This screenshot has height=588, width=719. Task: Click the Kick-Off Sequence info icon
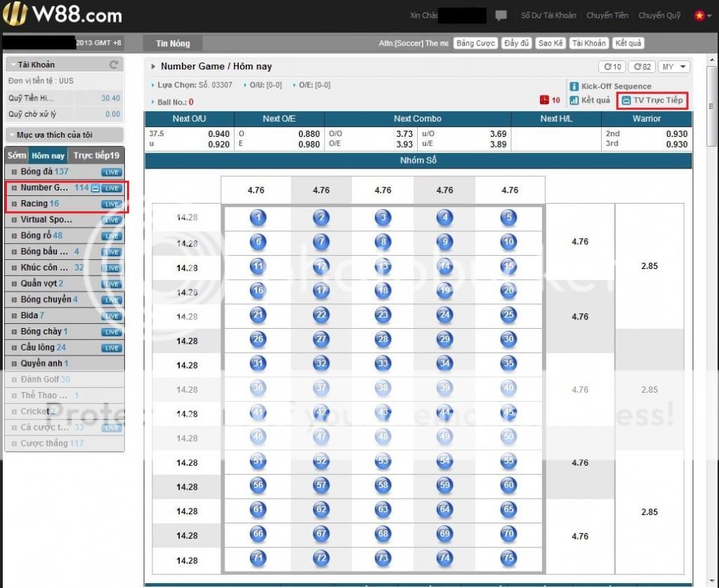pyautogui.click(x=574, y=86)
